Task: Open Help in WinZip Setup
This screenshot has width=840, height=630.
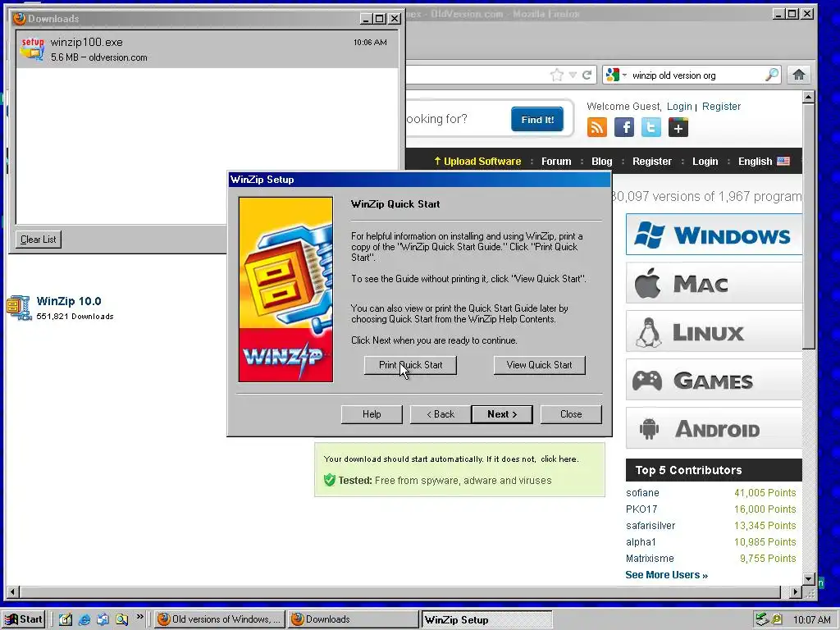Action: (x=372, y=414)
